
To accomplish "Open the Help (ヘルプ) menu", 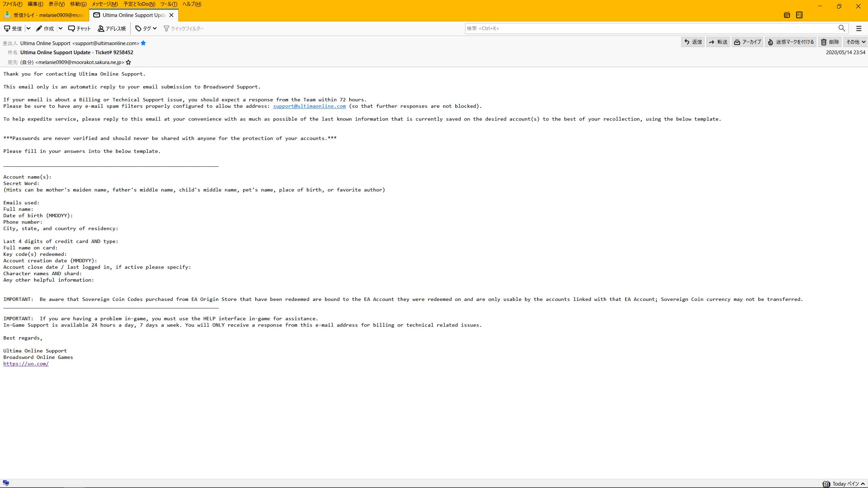I will pyautogui.click(x=192, y=4).
